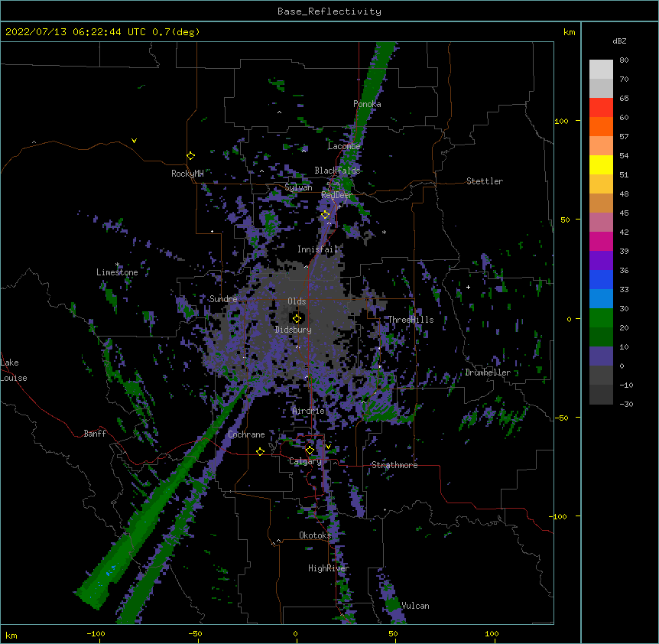Pick the lightest grey swatch atop the legend

tap(601, 70)
